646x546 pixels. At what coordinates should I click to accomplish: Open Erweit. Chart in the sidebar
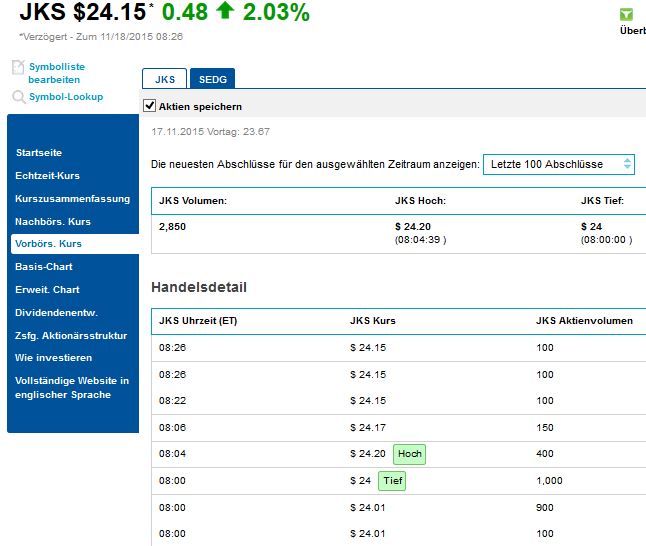(x=47, y=290)
